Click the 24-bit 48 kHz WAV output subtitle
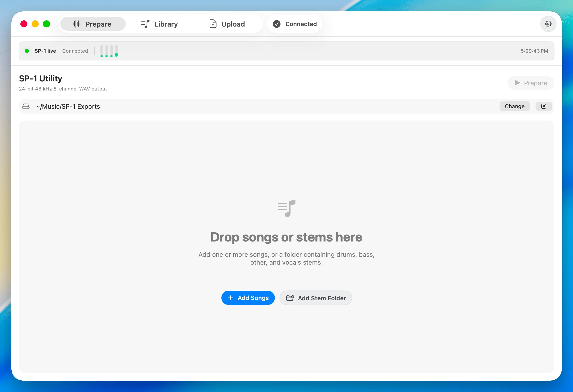Image resolution: width=573 pixels, height=392 pixels. point(63,89)
